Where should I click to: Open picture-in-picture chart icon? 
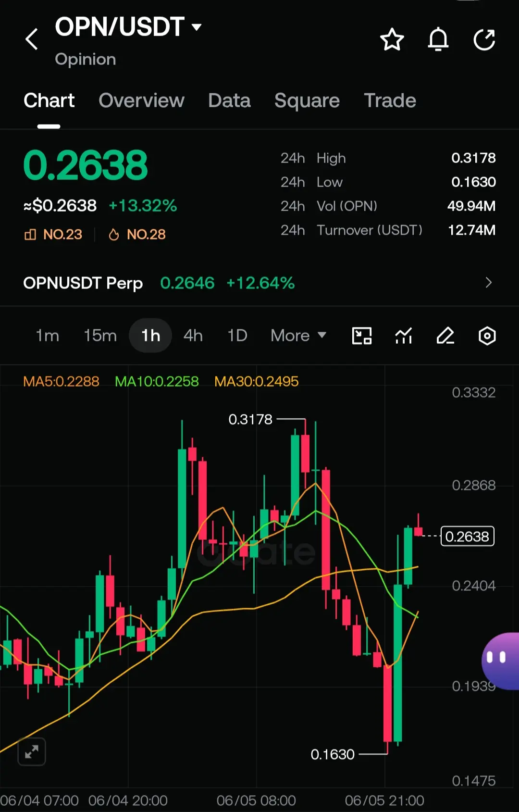[x=362, y=336]
